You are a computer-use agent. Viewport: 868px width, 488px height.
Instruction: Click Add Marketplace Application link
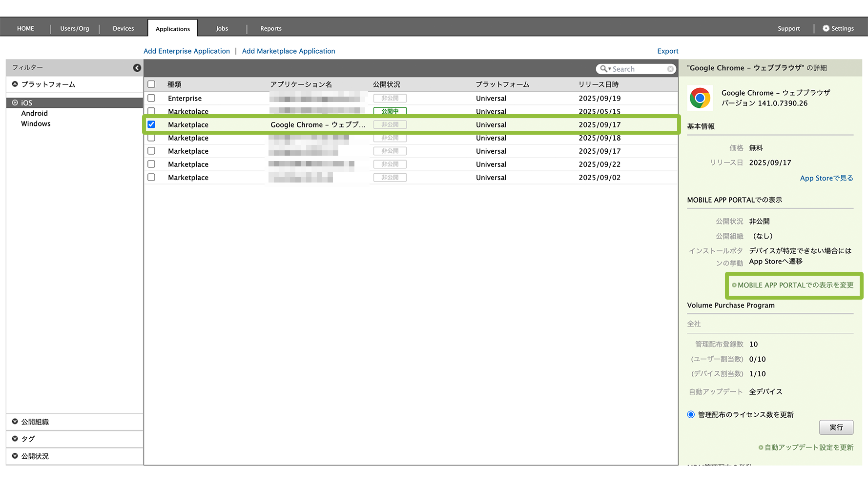[x=288, y=51]
